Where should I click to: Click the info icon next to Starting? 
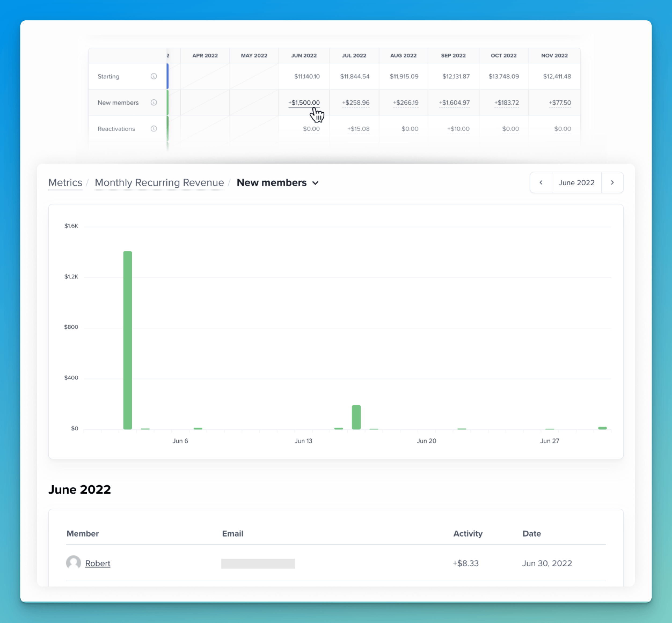pos(154,76)
